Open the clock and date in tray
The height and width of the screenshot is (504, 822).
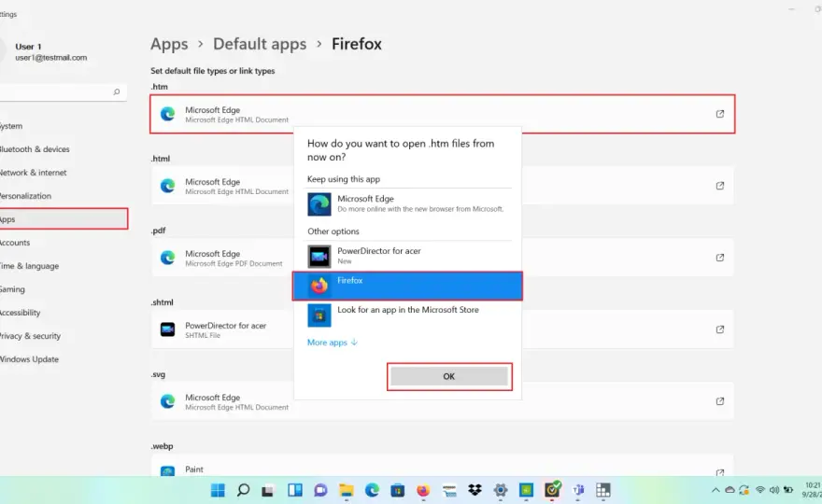[x=813, y=490]
